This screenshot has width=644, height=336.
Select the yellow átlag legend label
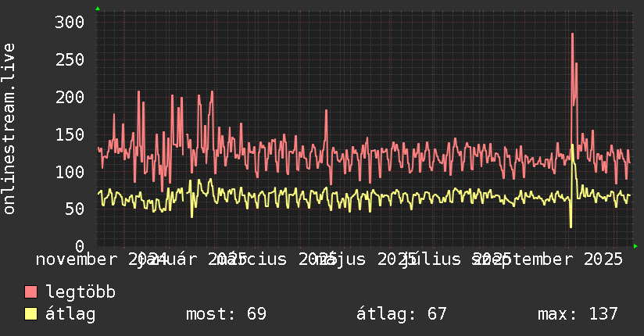[x=70, y=314]
